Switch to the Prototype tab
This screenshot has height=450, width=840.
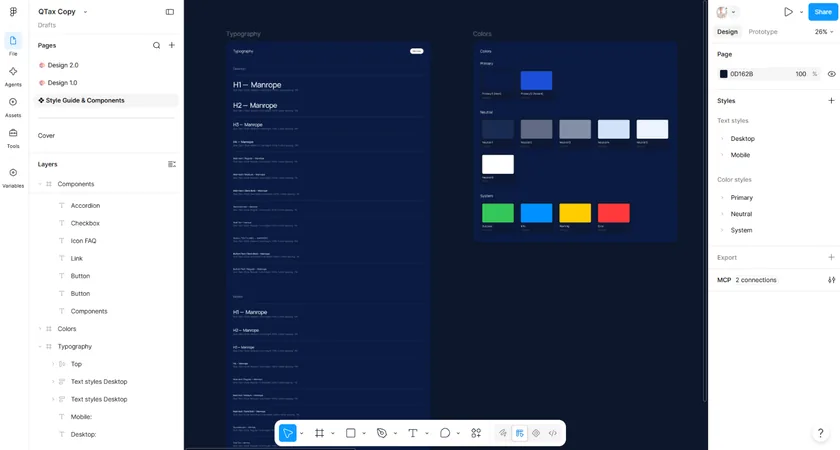coord(763,32)
